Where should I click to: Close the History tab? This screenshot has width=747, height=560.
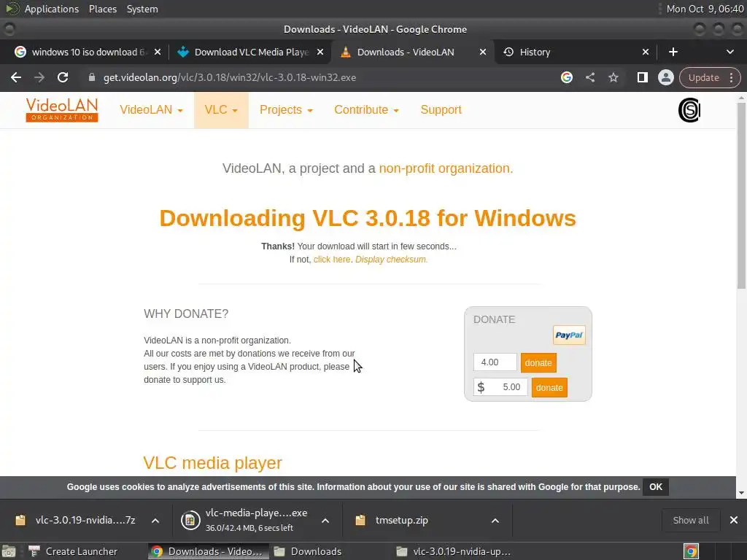point(645,52)
